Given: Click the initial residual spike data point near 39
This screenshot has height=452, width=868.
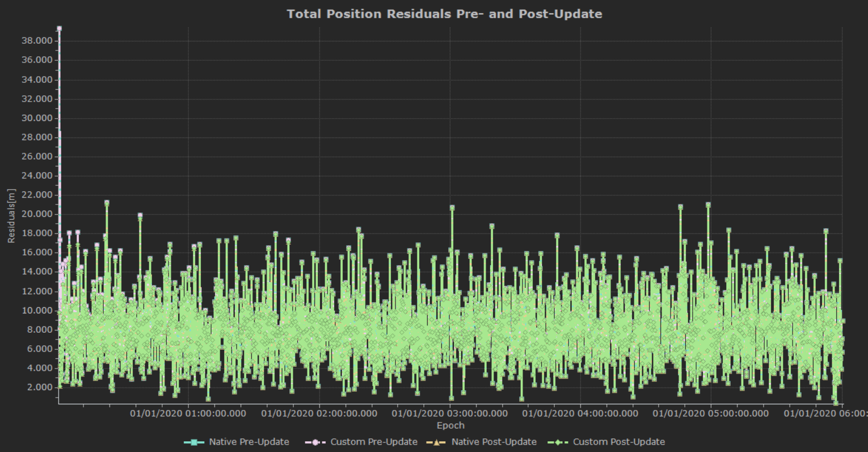Looking at the screenshot, I should tap(59, 28).
